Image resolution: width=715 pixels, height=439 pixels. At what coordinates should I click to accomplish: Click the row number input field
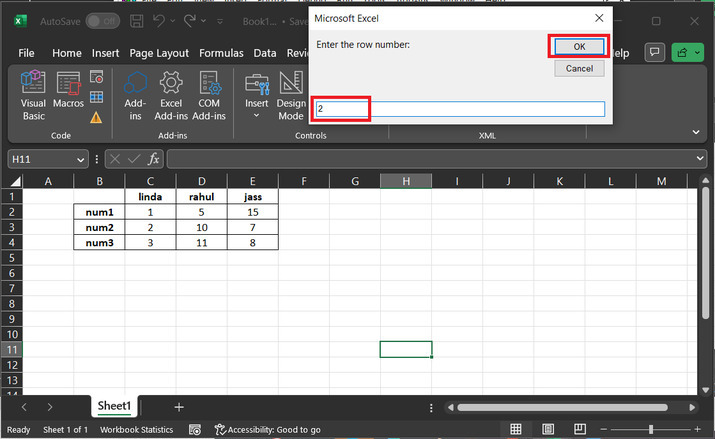pyautogui.click(x=461, y=109)
